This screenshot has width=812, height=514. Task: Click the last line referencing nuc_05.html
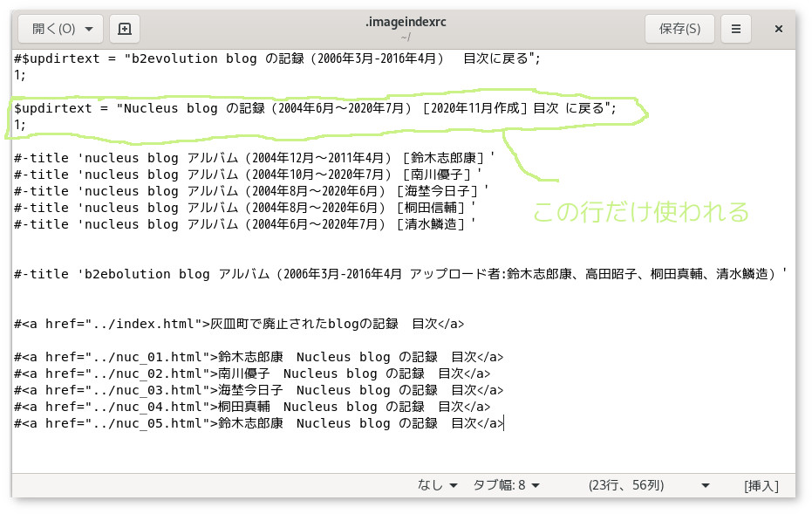258,423
